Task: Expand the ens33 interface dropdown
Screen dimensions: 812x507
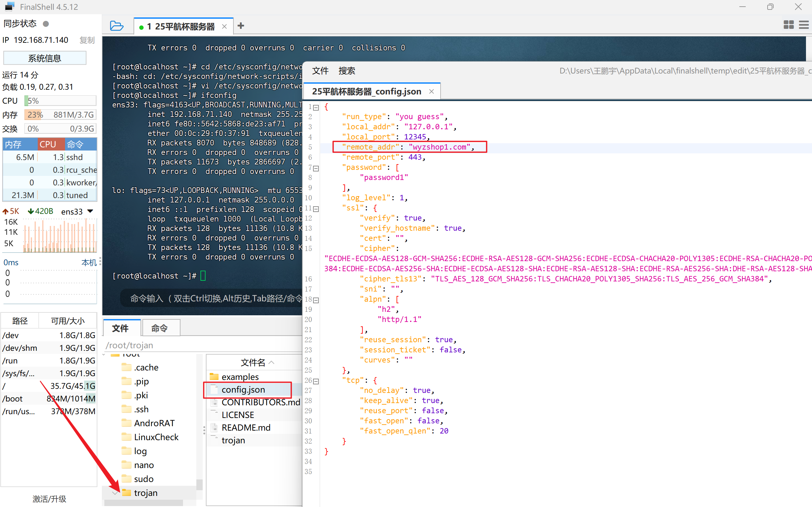Action: tap(90, 211)
